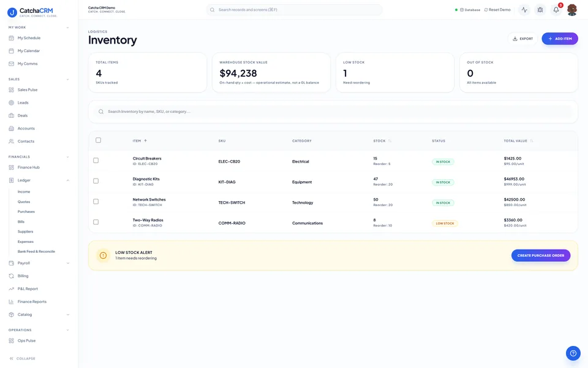This screenshot has width=588, height=368.
Task: Toggle the select-all checkbox in table header
Action: [98, 140]
